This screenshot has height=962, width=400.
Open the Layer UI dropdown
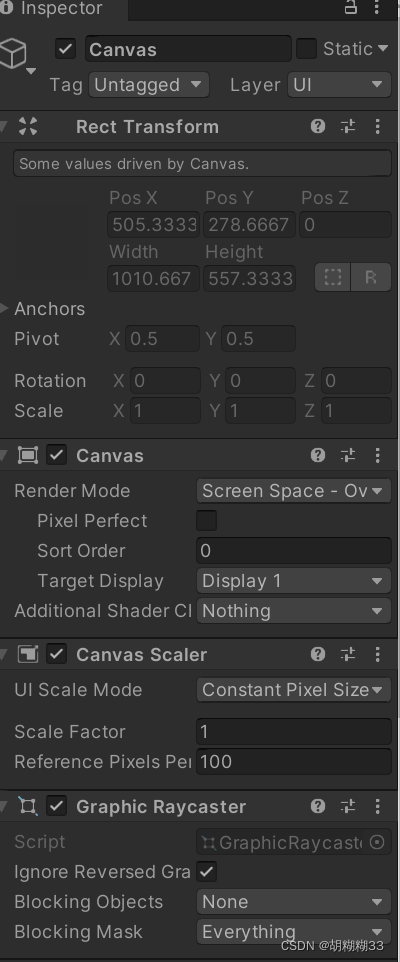pos(339,85)
